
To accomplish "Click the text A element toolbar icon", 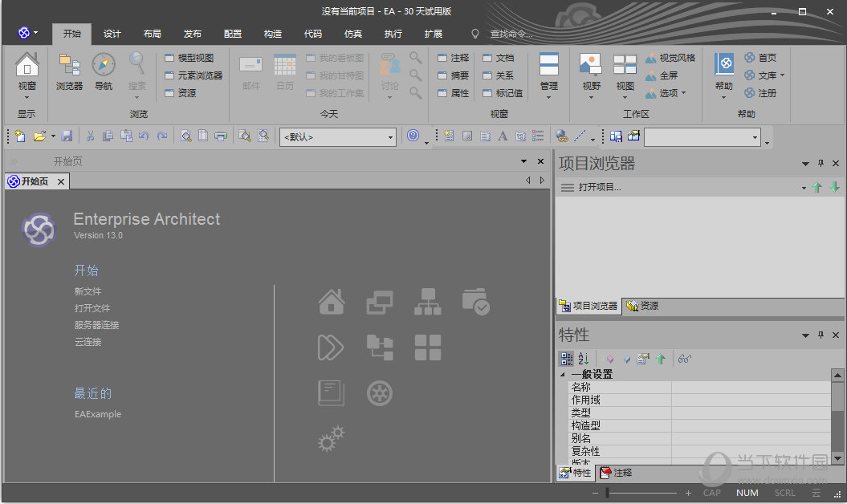I will pos(503,136).
